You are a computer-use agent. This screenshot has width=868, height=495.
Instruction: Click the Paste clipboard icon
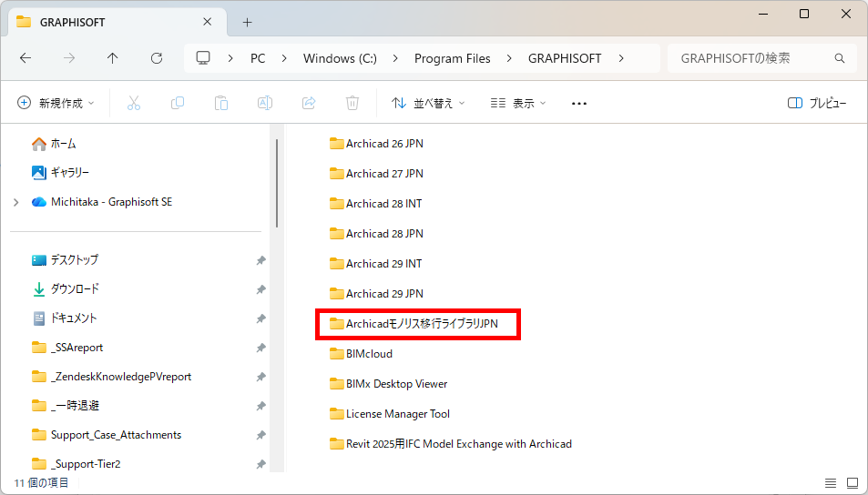[221, 103]
